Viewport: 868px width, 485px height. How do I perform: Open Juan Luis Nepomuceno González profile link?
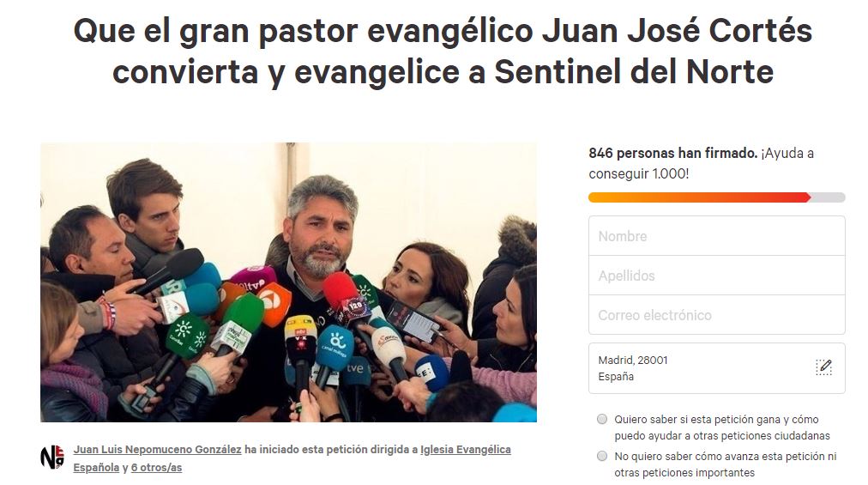click(157, 450)
